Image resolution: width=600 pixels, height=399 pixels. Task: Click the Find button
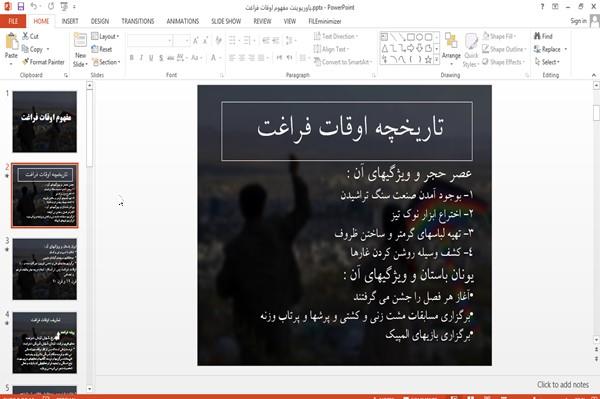(x=543, y=36)
